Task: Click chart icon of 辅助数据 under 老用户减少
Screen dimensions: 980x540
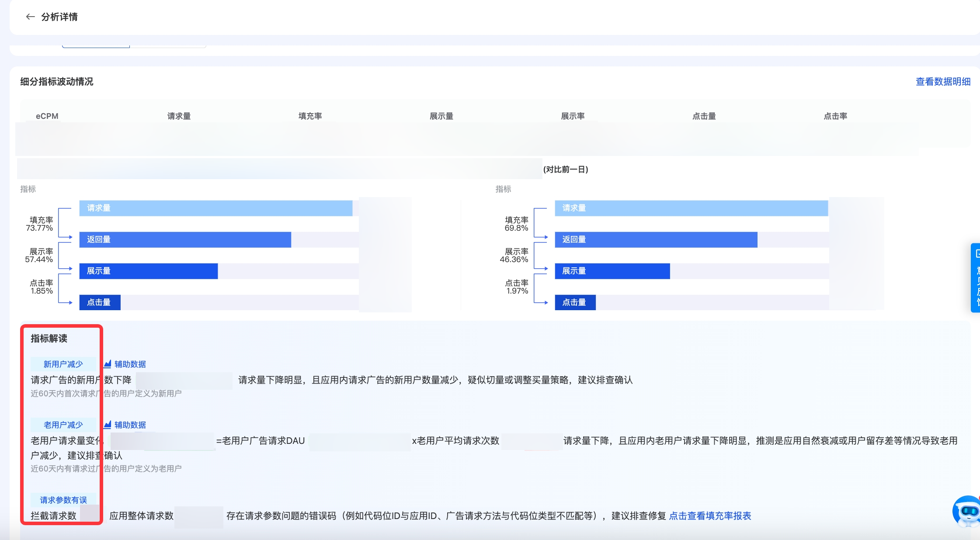Action: point(108,425)
